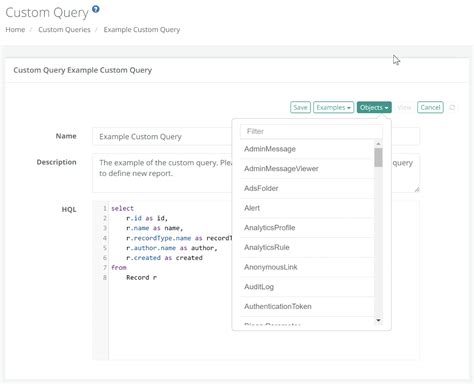Click the Description resize handle corner
This screenshot has width=474, height=384.
[417, 189]
